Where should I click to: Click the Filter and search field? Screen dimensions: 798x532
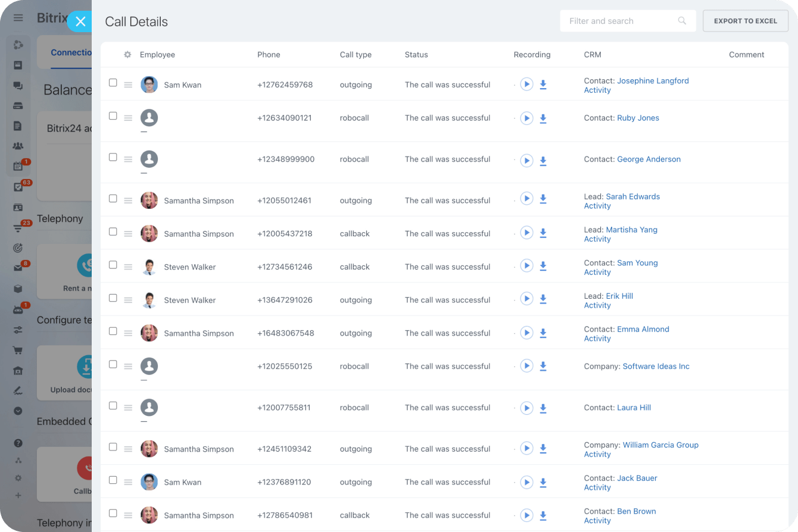[619, 21]
